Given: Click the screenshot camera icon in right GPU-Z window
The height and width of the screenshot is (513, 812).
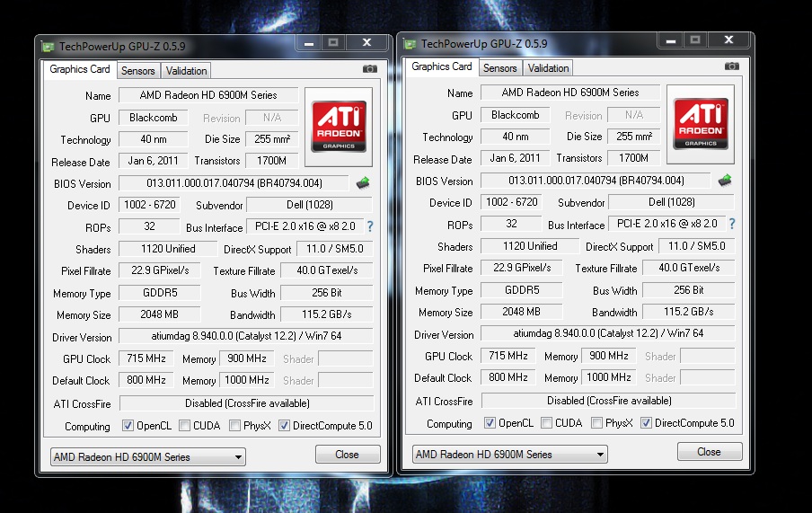Looking at the screenshot, I should [732, 66].
